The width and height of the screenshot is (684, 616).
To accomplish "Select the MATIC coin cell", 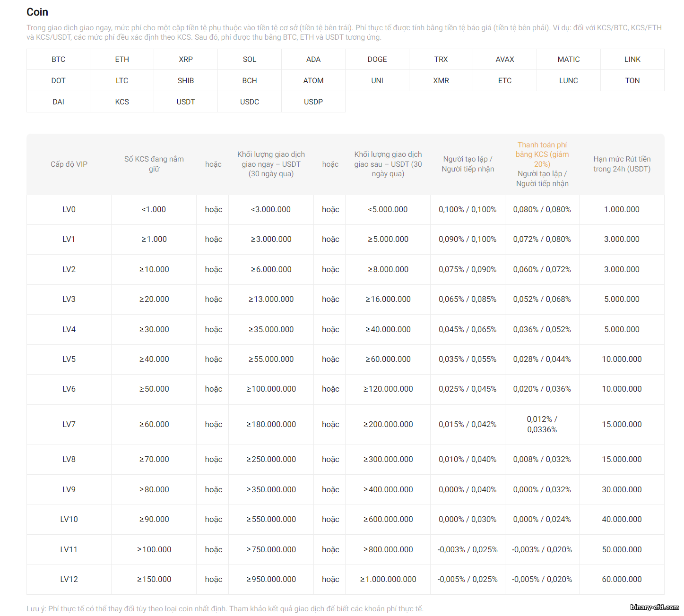I will point(569,60).
